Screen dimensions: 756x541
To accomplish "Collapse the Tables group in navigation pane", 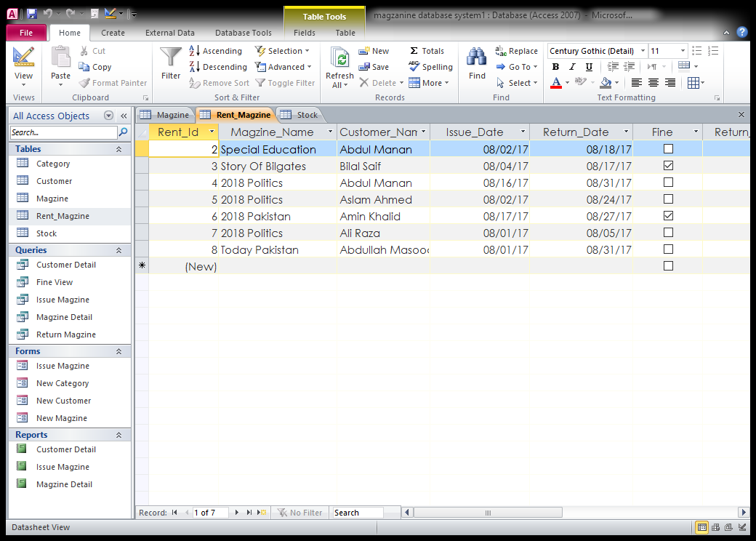I will (x=118, y=148).
